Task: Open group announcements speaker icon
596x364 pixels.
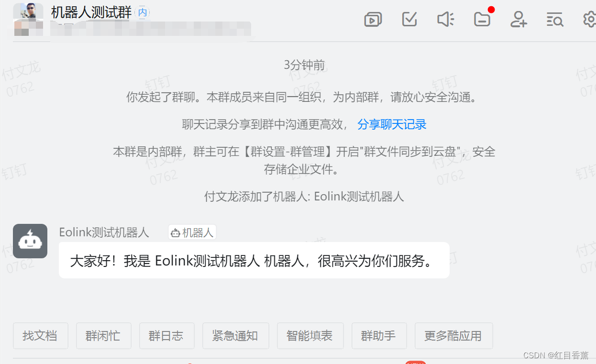Action: point(445,19)
